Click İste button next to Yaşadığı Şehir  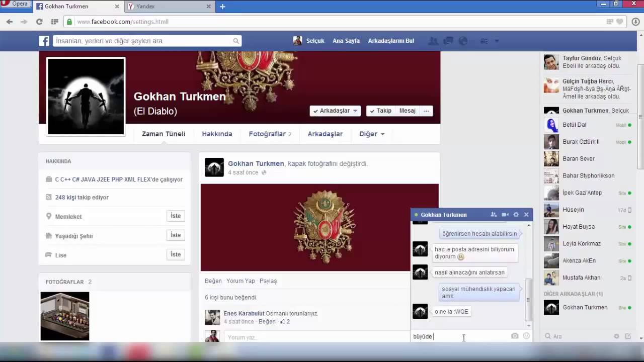click(176, 235)
